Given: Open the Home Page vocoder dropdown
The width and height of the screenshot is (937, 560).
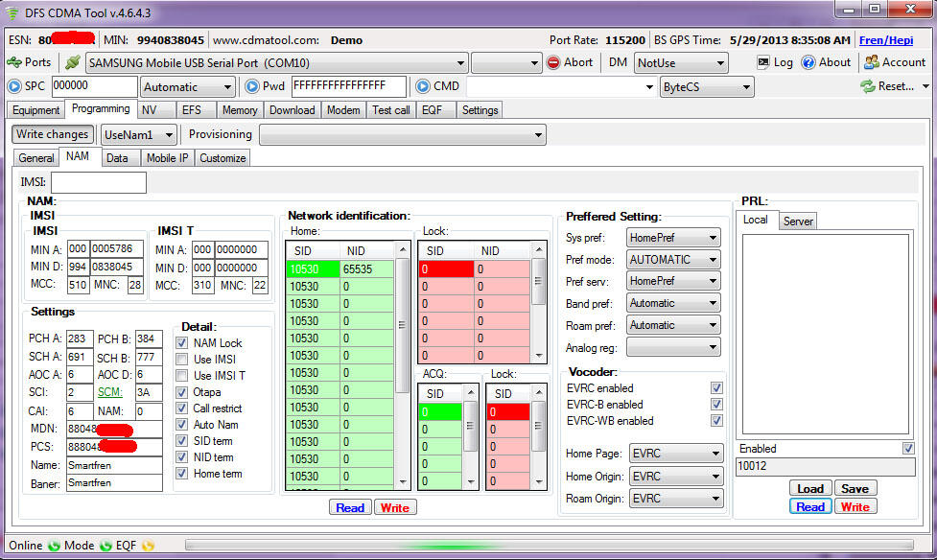Looking at the screenshot, I should (x=676, y=454).
